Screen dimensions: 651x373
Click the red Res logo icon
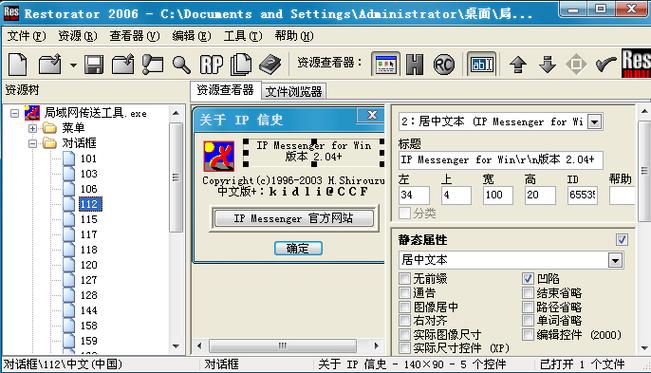coord(636,63)
